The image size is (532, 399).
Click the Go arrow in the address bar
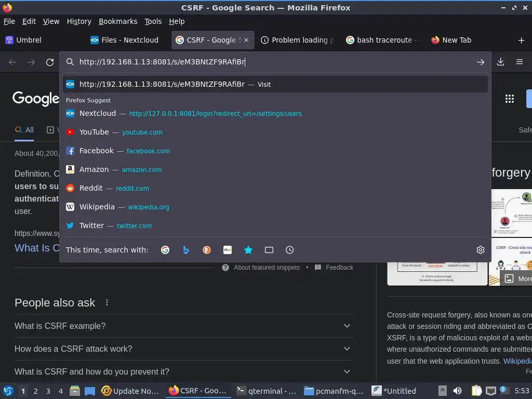click(481, 62)
